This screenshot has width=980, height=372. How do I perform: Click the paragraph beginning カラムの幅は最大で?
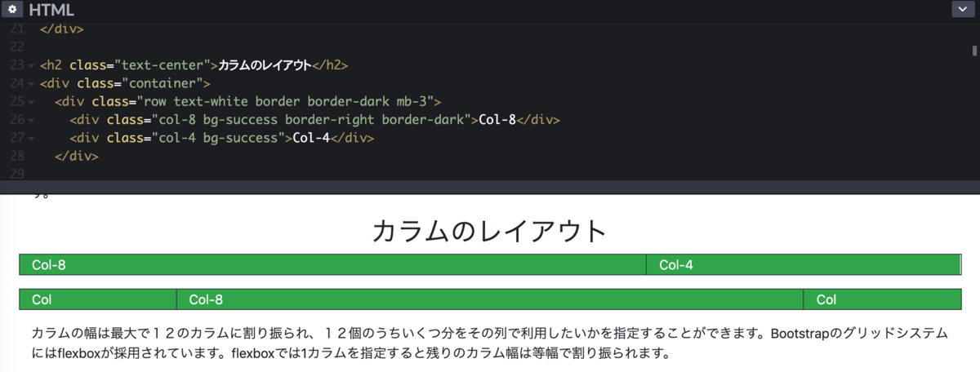click(490, 343)
